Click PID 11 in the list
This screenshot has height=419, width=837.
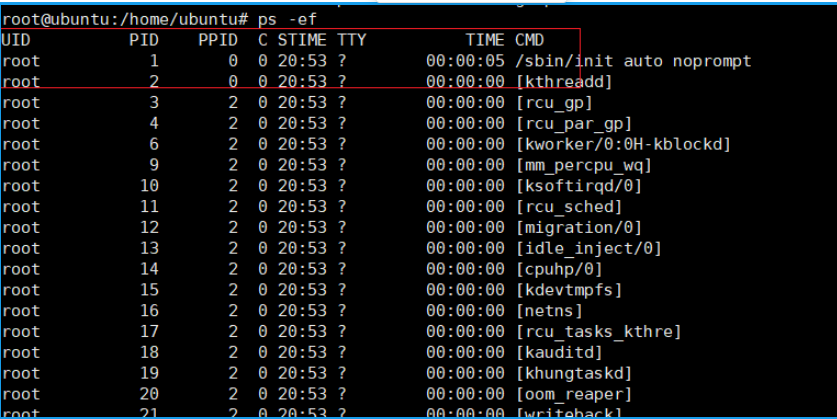point(149,207)
